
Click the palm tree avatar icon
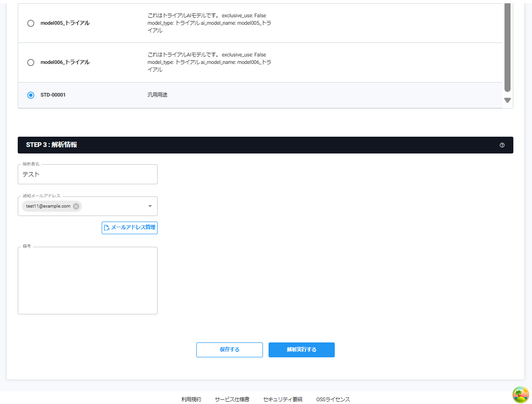[520, 395]
